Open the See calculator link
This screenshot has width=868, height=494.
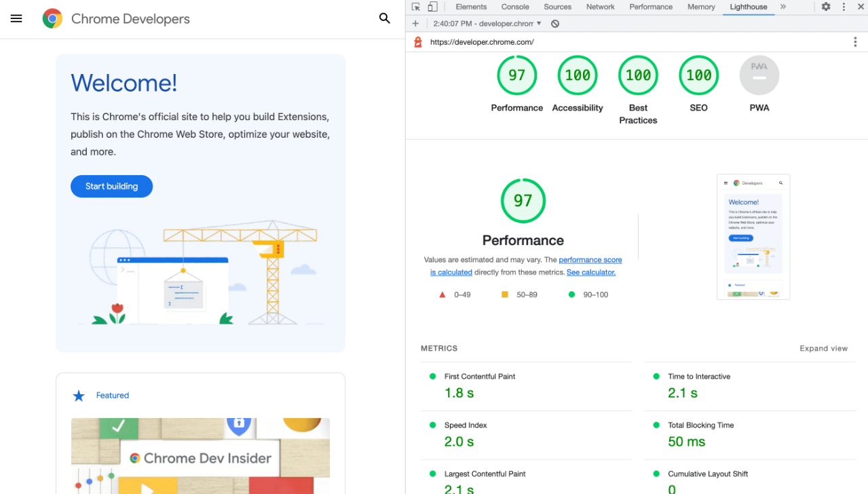point(590,271)
